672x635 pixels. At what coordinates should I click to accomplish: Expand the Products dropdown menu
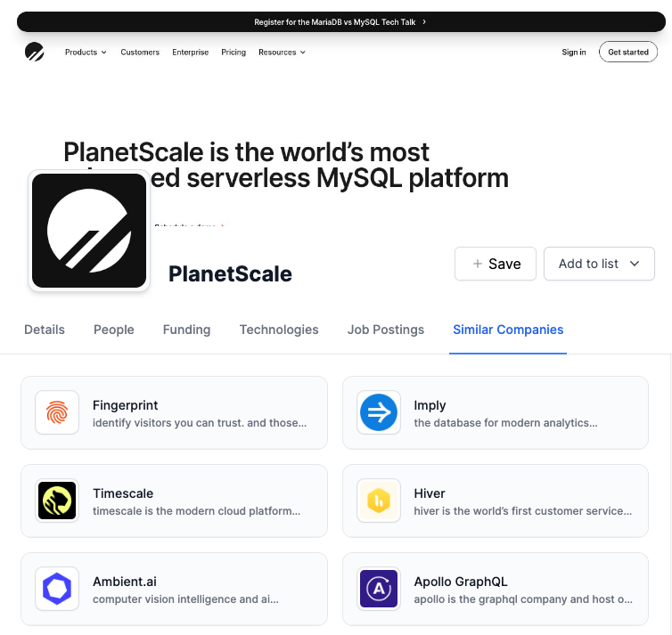[86, 53]
